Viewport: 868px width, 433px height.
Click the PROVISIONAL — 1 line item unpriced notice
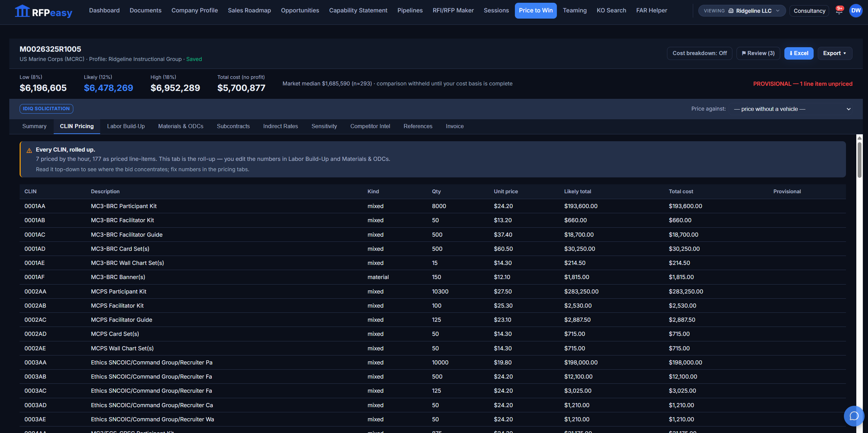[803, 84]
